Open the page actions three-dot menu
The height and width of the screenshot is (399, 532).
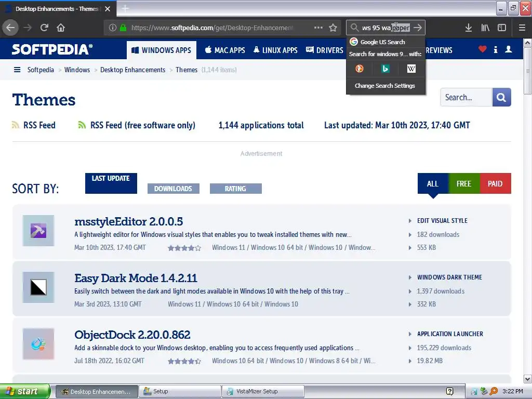(x=318, y=28)
